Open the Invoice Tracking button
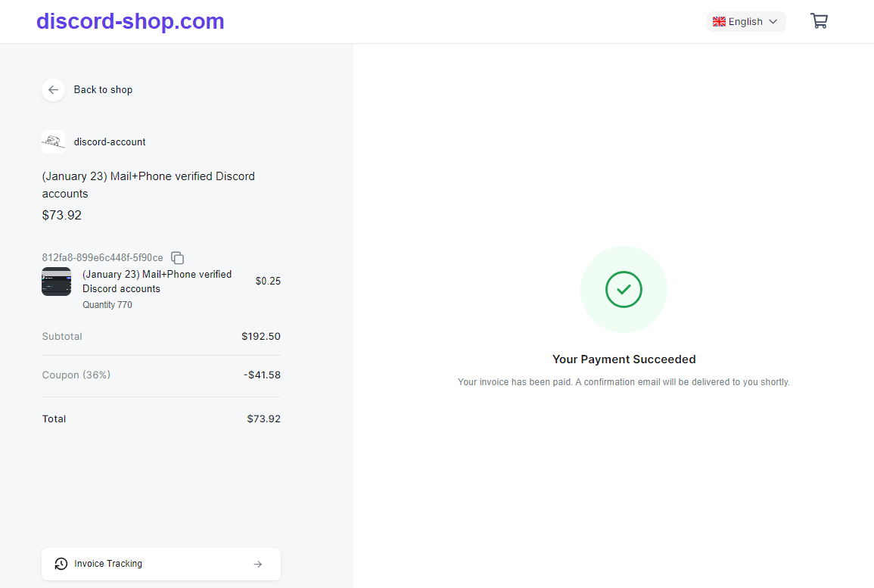The image size is (874, 588). coord(161,564)
